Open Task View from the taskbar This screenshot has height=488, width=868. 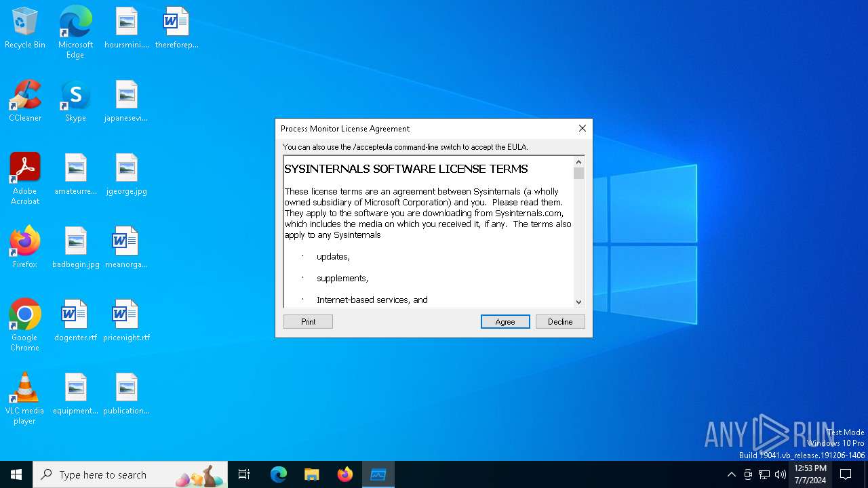[x=244, y=474]
